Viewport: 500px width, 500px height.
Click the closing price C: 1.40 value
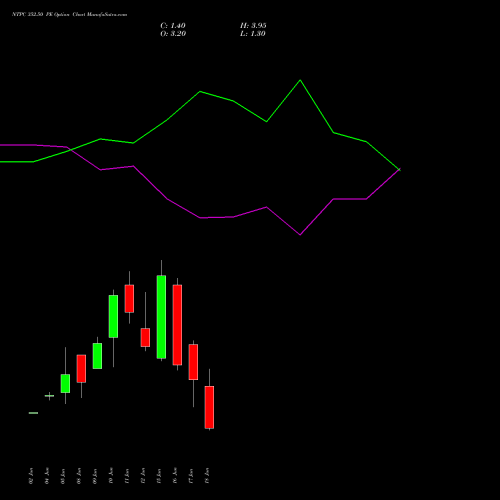pyautogui.click(x=173, y=26)
